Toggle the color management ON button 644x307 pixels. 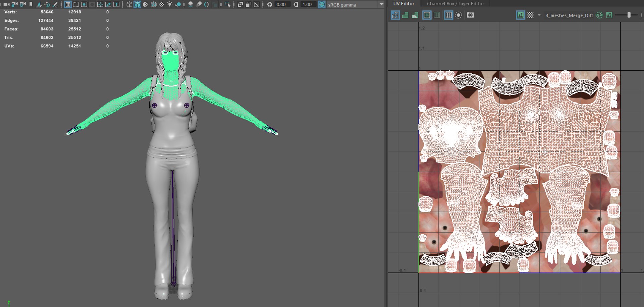click(x=322, y=4)
